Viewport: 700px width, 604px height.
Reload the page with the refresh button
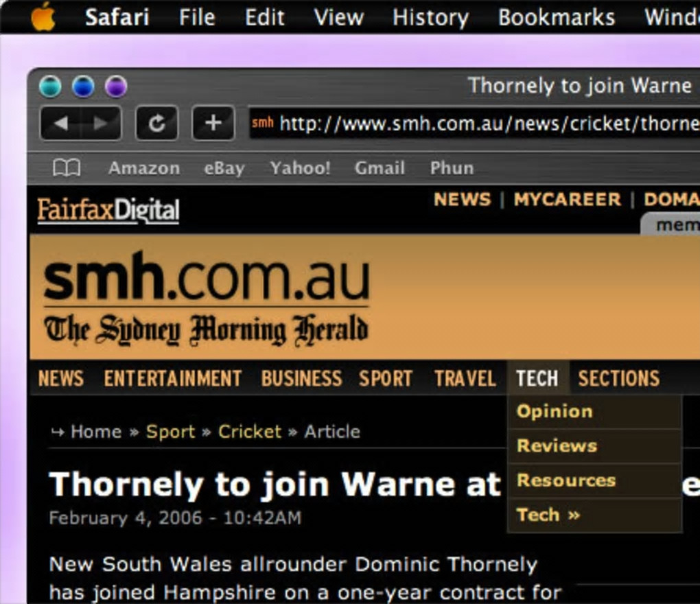click(156, 124)
